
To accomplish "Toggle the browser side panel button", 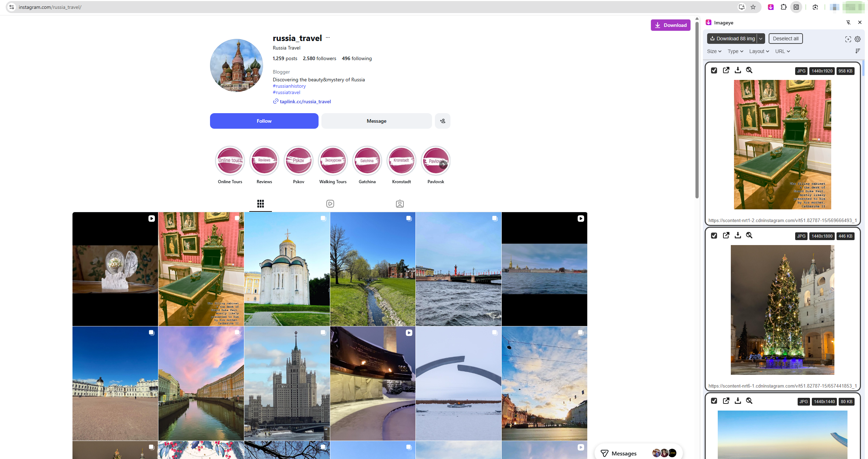I will pos(796,7).
